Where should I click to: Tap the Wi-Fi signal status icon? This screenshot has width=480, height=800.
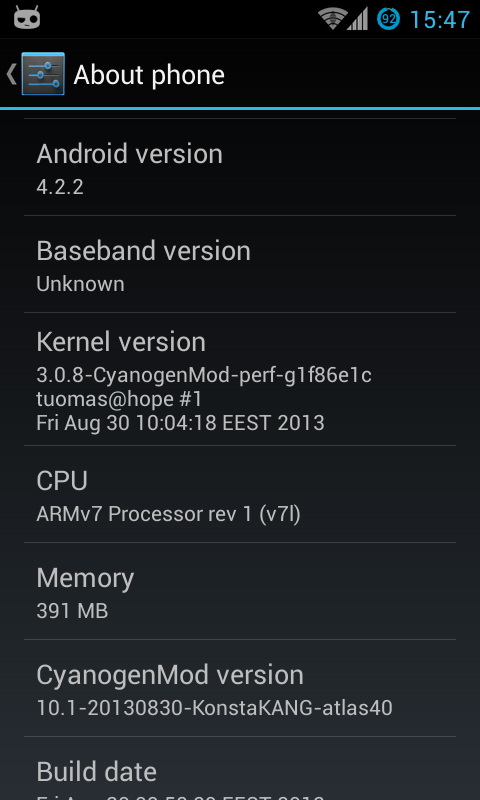(x=333, y=19)
